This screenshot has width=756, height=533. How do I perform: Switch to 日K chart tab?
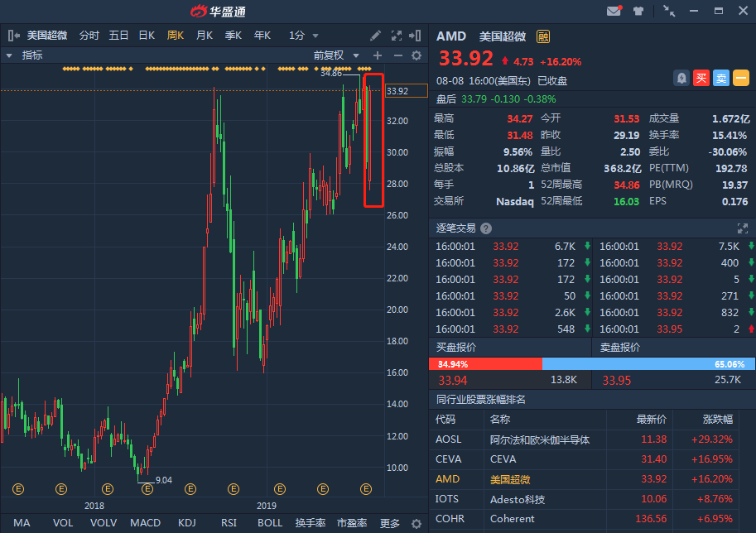coord(147,36)
